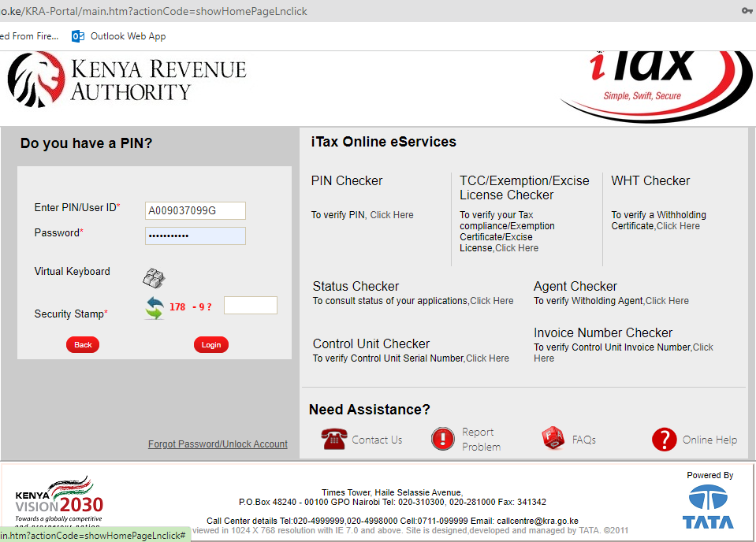The height and width of the screenshot is (542, 756).
Task: Click the security stamp answer field
Action: pyautogui.click(x=250, y=305)
